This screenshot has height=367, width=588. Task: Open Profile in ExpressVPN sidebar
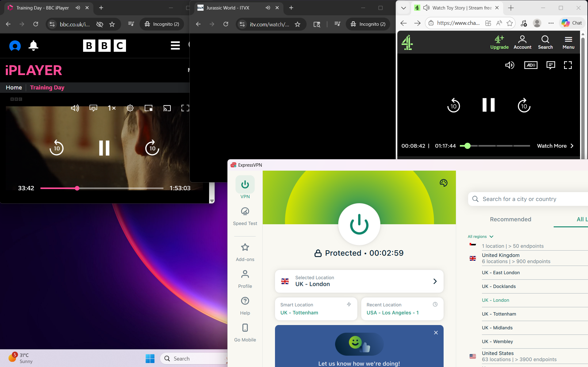click(x=245, y=279)
